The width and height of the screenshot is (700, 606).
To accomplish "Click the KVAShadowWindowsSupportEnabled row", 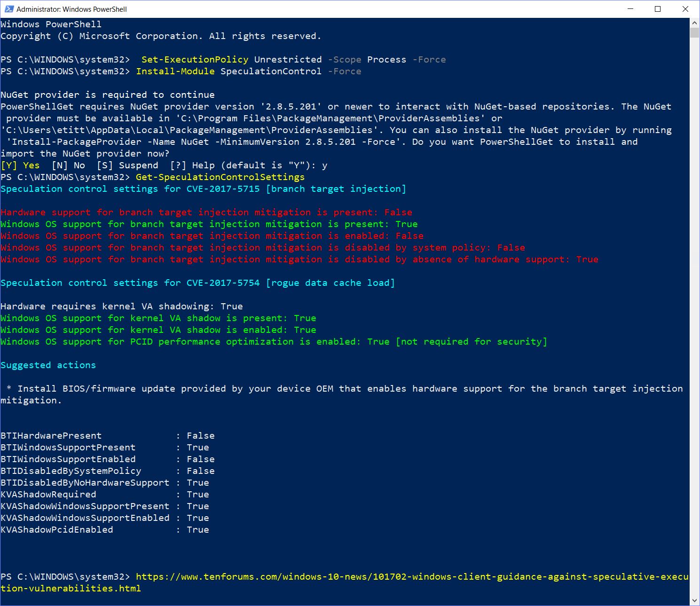I will [x=105, y=518].
